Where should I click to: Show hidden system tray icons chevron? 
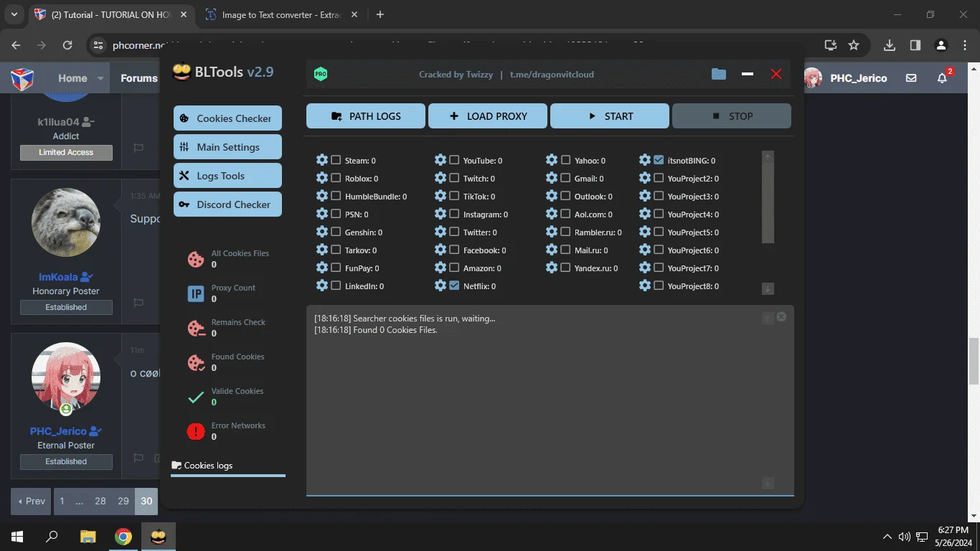[888, 537]
